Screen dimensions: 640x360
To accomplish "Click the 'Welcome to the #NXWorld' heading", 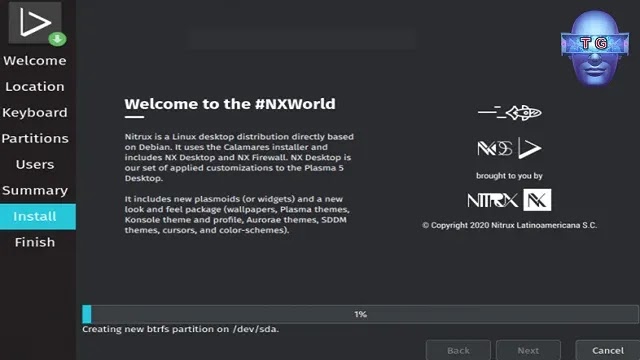I will click(x=230, y=104).
